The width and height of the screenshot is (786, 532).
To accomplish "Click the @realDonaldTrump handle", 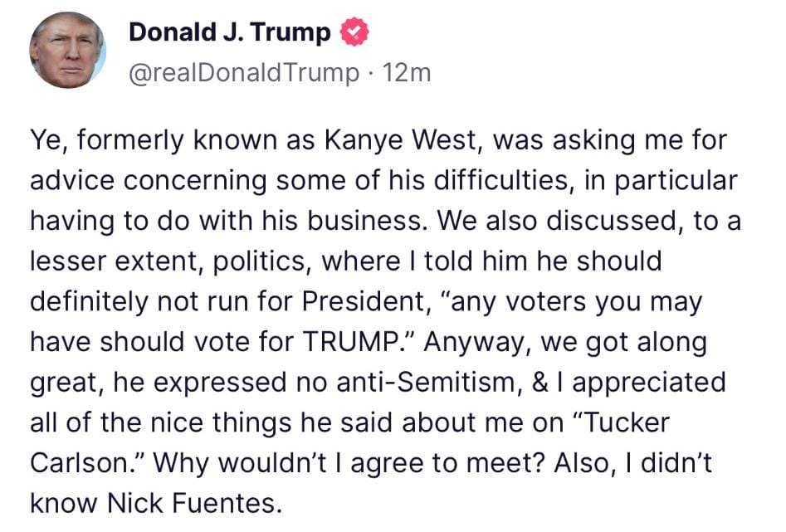I will pos(243,73).
